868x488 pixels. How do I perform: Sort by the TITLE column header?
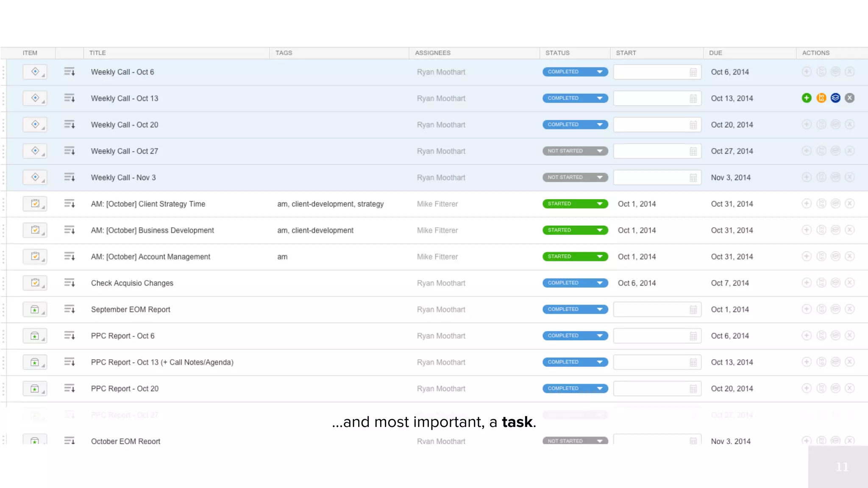97,53
